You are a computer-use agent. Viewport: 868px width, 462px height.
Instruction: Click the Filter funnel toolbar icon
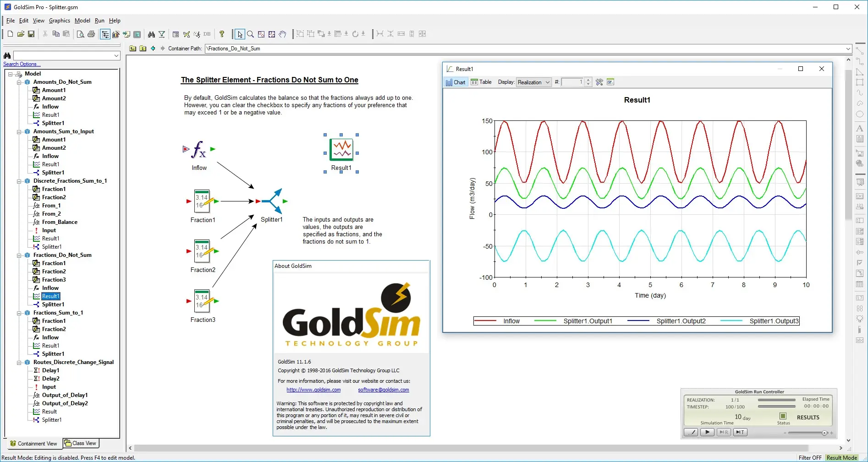tap(162, 34)
